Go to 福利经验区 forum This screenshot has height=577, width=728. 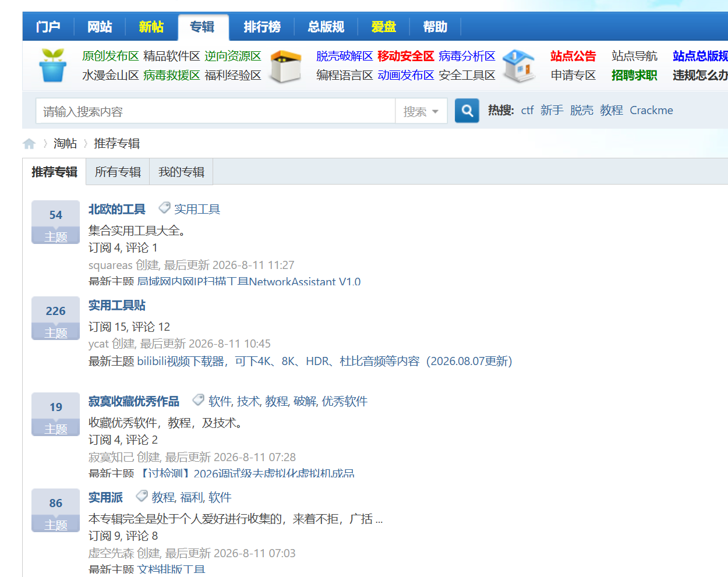(233, 75)
